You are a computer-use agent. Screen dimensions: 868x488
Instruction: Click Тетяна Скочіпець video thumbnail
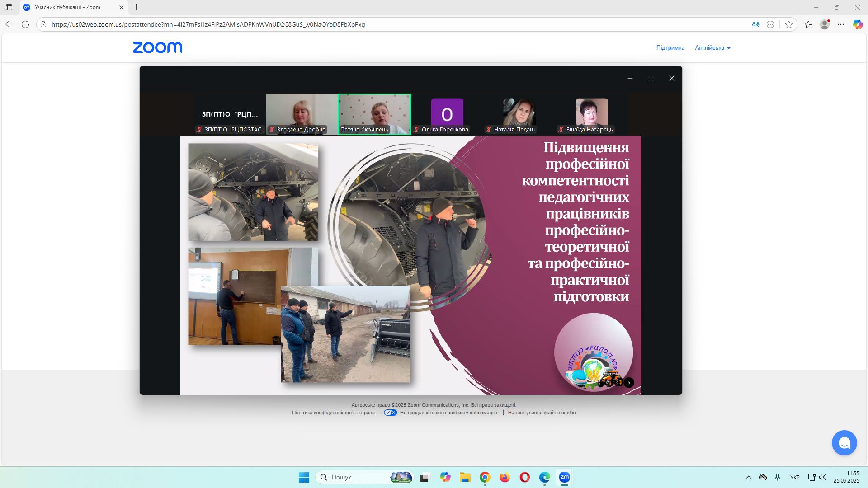coord(374,113)
